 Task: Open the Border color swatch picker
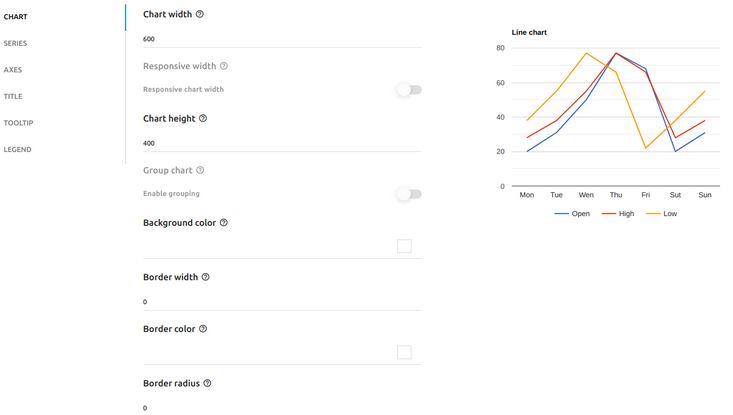[x=404, y=352]
